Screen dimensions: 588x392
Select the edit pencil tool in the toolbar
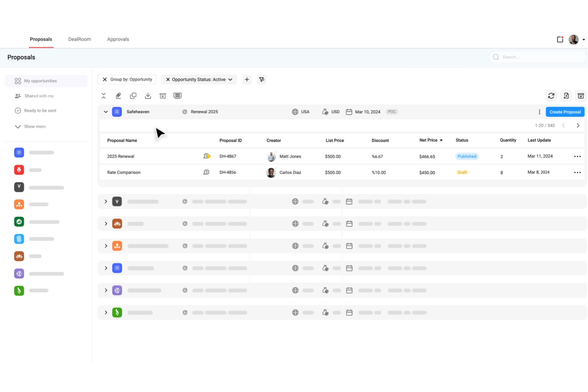pos(118,95)
